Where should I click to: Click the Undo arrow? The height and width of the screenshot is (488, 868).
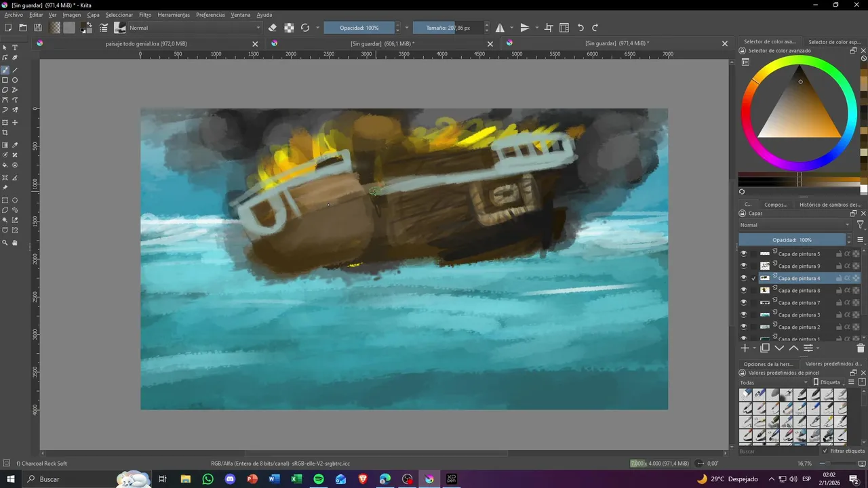pyautogui.click(x=580, y=28)
